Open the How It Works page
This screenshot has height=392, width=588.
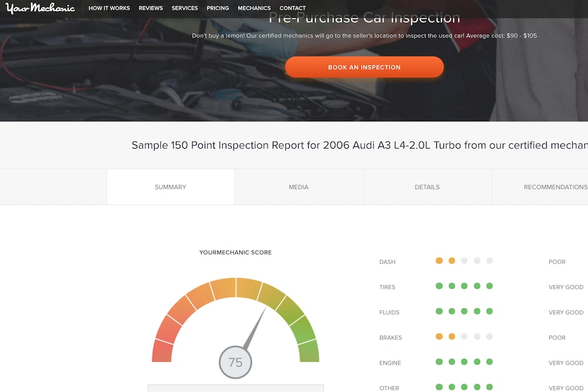point(109,8)
